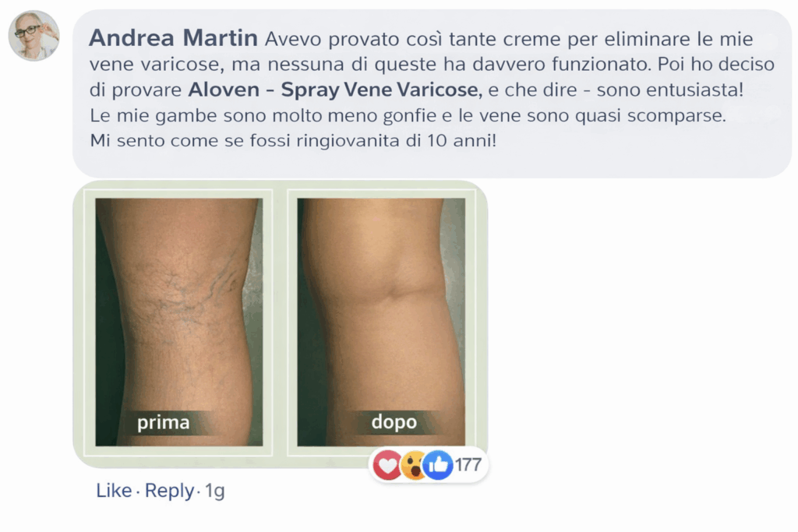This screenshot has width=798, height=532.
Task: Click the bold Aloven - Spray Vene Varicose text
Action: [334, 90]
